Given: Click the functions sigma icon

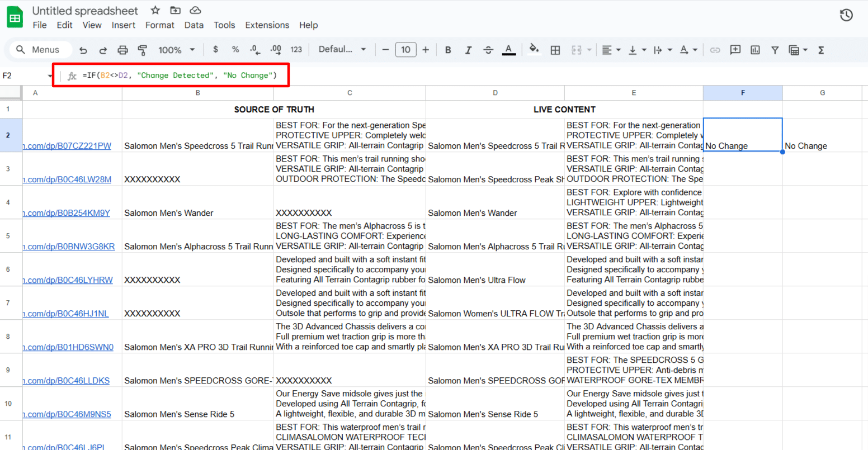Looking at the screenshot, I should click(821, 50).
